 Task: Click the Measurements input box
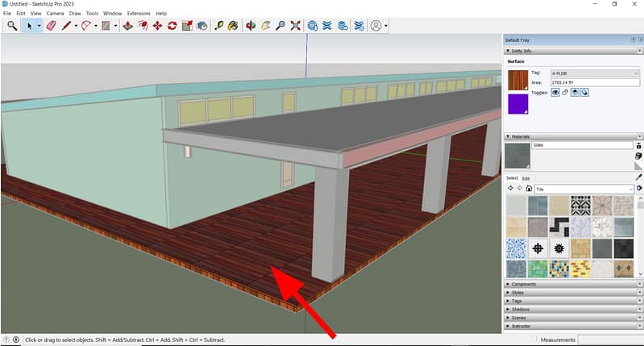610,340
